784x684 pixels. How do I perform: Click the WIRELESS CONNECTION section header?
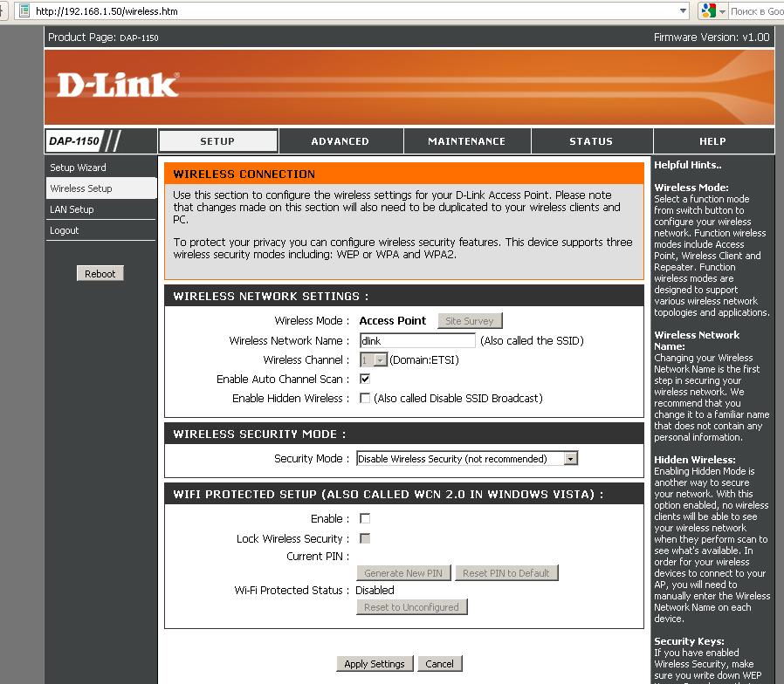point(404,174)
